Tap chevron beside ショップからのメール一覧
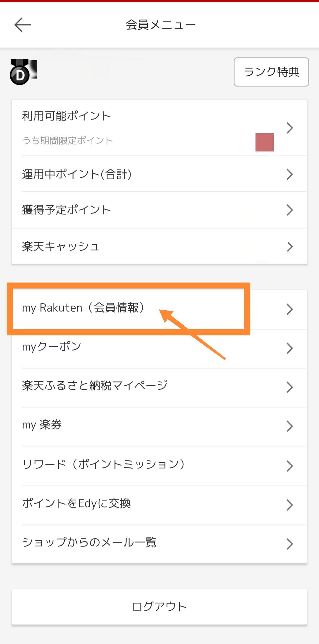319x644 pixels. click(289, 544)
